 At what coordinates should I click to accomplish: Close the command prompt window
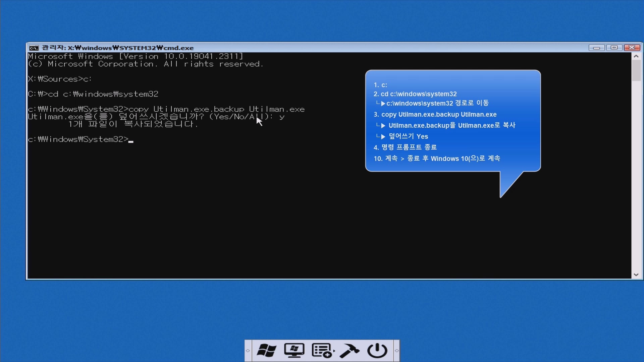click(x=632, y=48)
